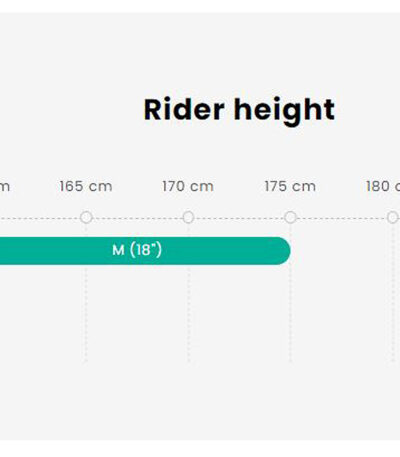Select the green M (18") size bar
The width and height of the screenshot is (400, 457).
pos(145,251)
